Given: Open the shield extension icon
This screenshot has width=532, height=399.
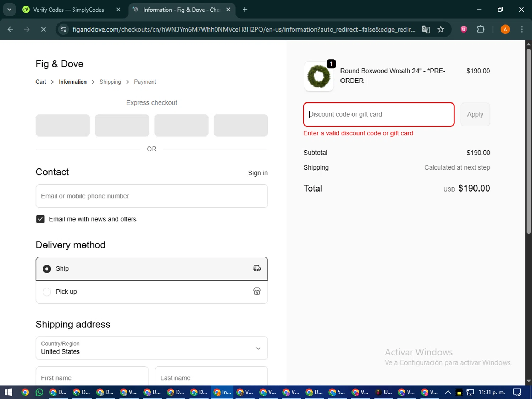Looking at the screenshot, I should (464, 29).
